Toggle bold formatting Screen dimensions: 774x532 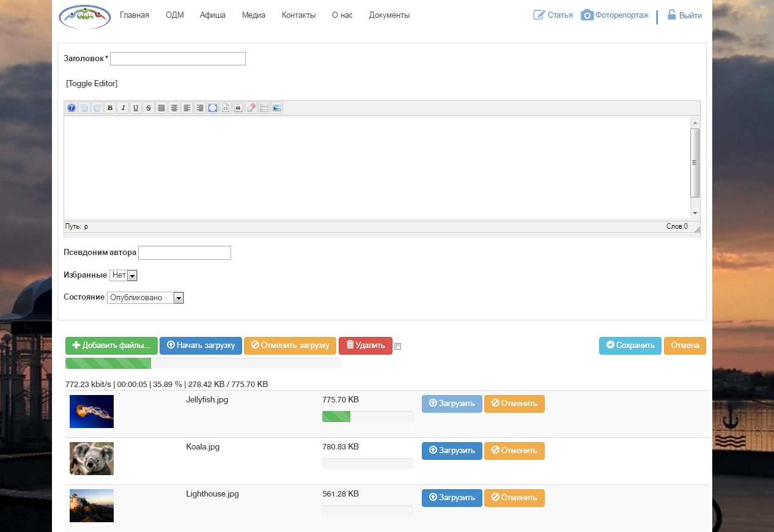(110, 108)
